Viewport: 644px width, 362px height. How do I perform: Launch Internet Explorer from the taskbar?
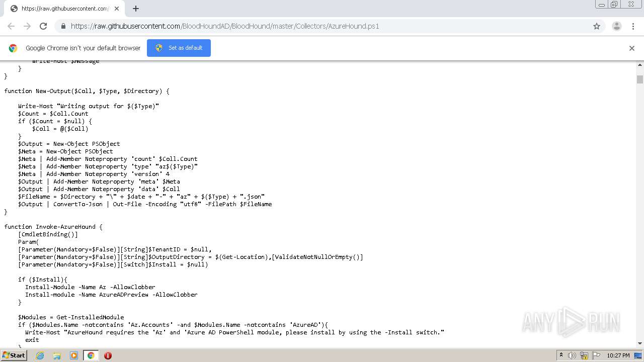coord(40,355)
